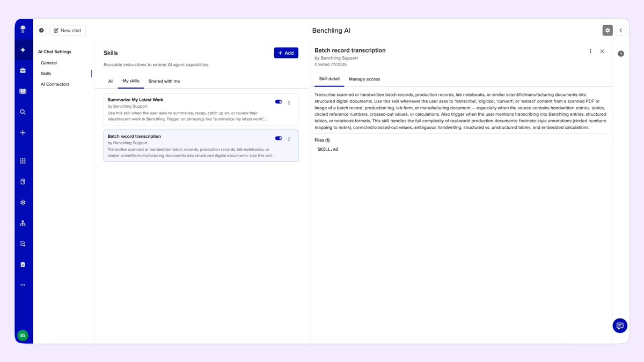Click the plus create icon in sidebar
Viewport: 644px width, 362px height.
coord(23,132)
